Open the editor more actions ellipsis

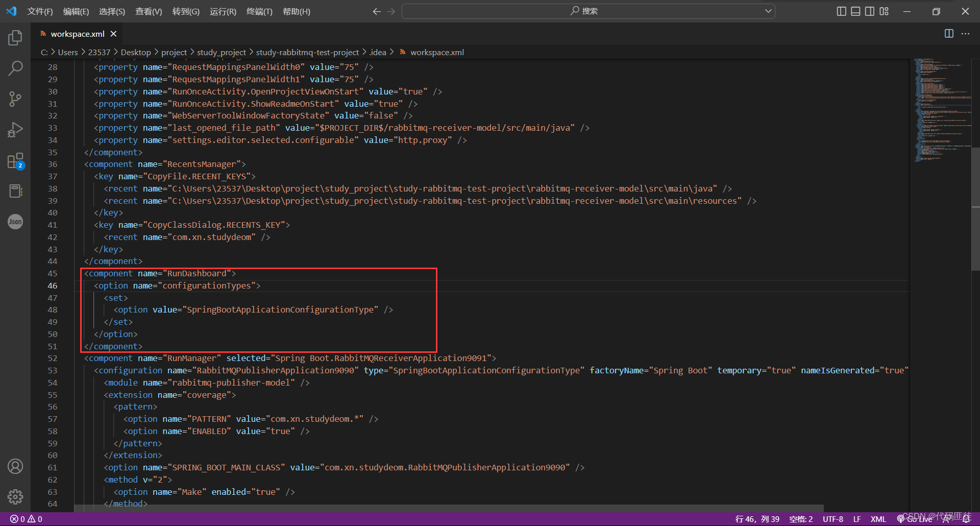coord(965,34)
